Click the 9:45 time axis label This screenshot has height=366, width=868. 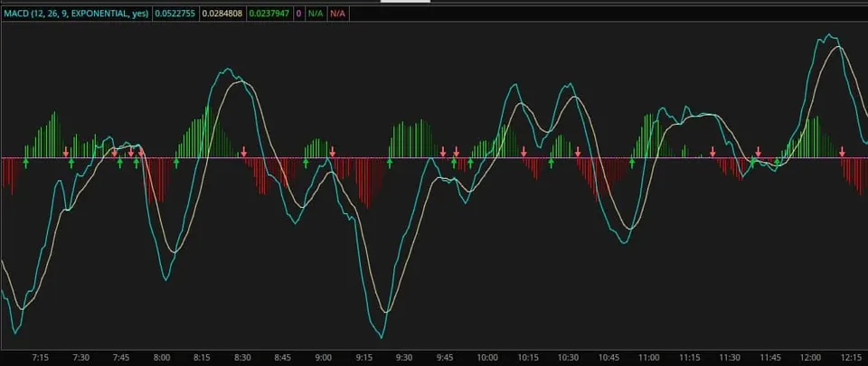[x=445, y=357]
